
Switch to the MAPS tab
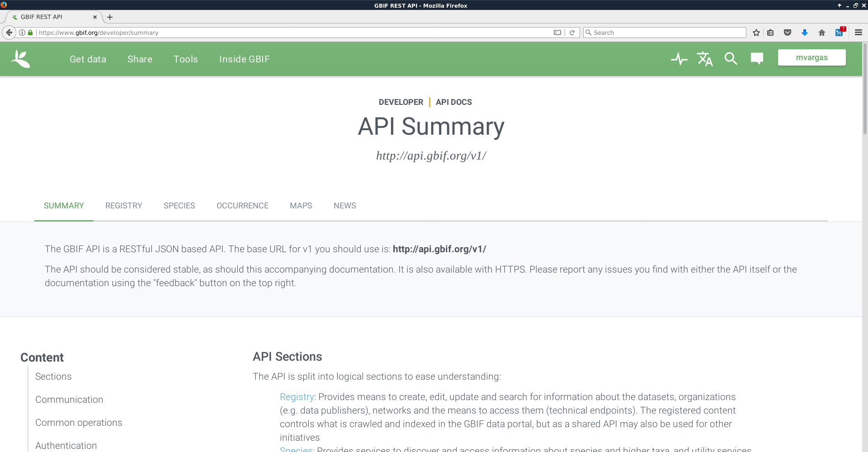coord(301,206)
